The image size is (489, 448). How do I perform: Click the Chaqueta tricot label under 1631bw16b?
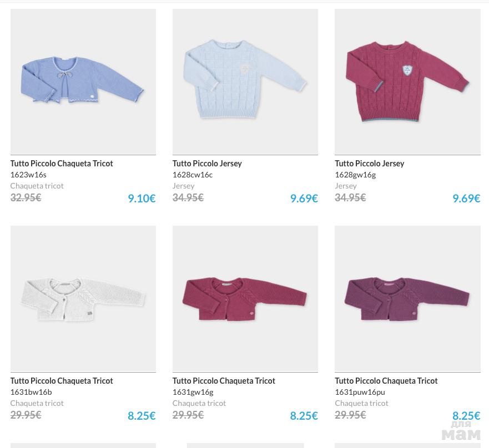37,403
